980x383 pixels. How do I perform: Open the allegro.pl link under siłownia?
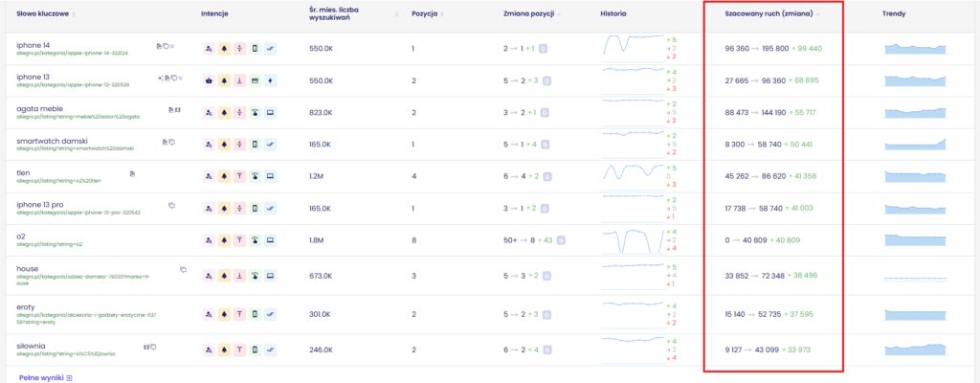coord(65,354)
